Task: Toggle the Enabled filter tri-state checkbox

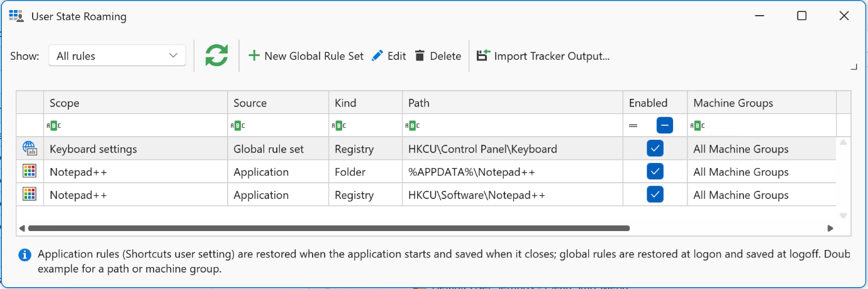Action: (x=665, y=125)
